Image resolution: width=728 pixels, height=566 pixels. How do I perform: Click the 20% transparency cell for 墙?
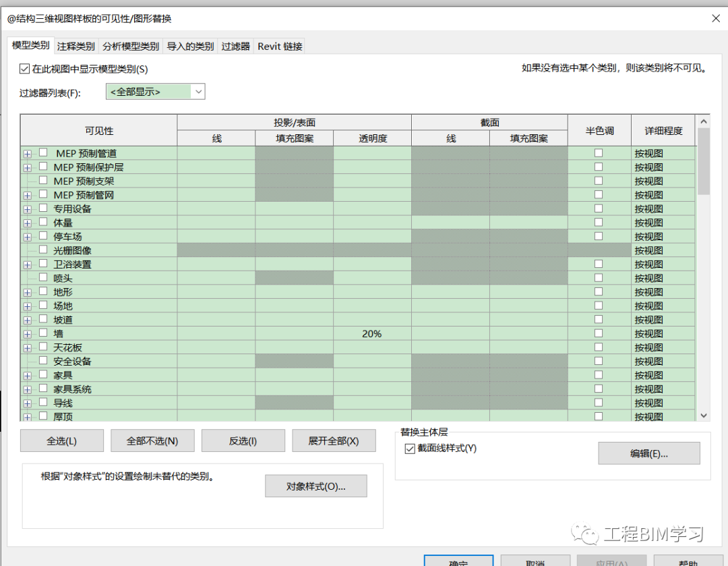tap(372, 334)
